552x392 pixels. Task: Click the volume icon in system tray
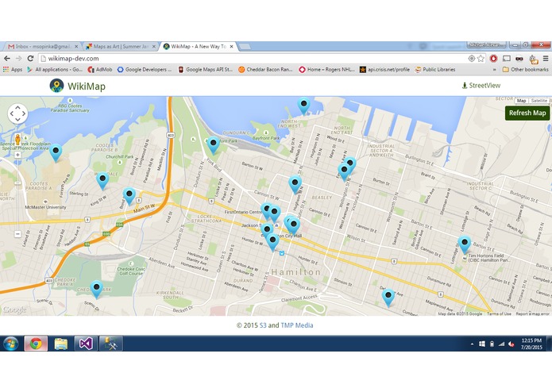click(x=511, y=344)
